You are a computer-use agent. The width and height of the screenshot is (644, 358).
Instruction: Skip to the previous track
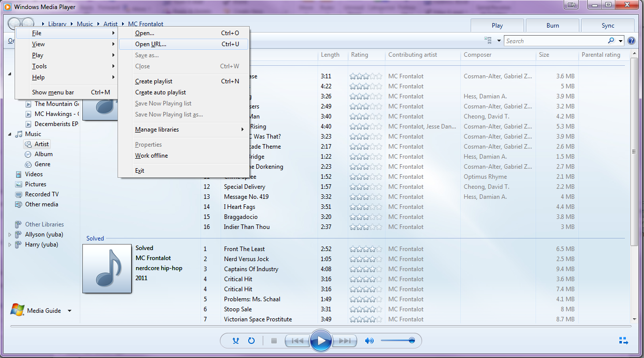[x=297, y=341]
